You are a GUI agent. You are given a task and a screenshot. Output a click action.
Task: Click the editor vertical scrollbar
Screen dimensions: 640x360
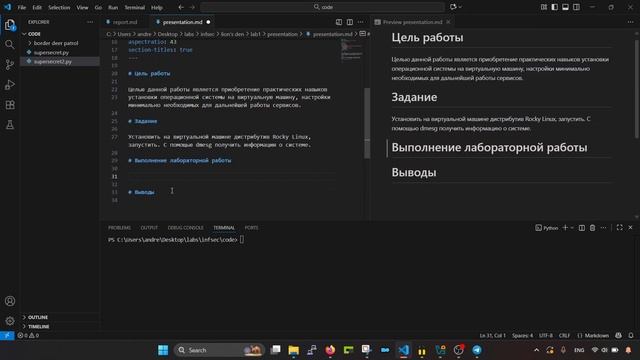click(x=367, y=122)
